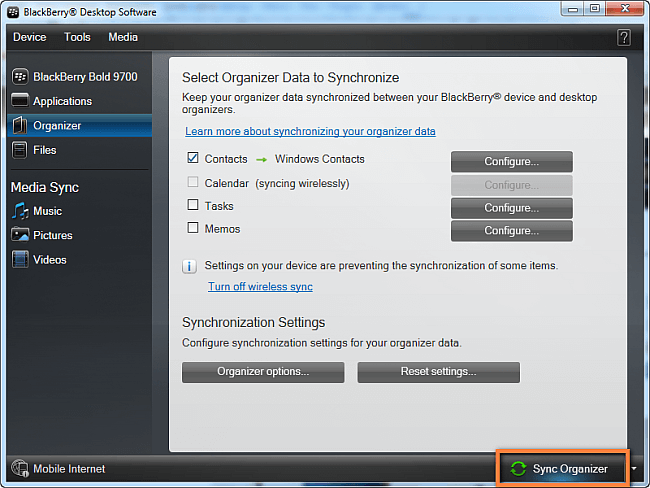650x488 pixels.
Task: Click the Files sidebar icon
Action: tap(19, 150)
